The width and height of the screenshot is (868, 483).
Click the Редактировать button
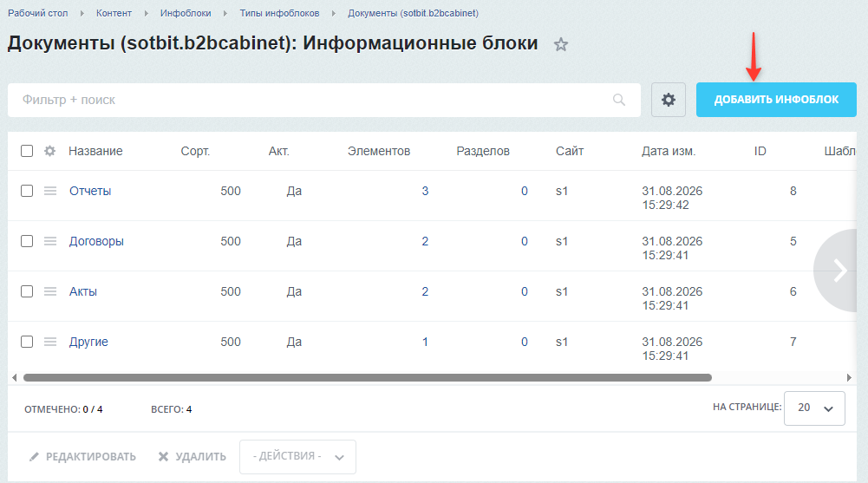click(82, 457)
